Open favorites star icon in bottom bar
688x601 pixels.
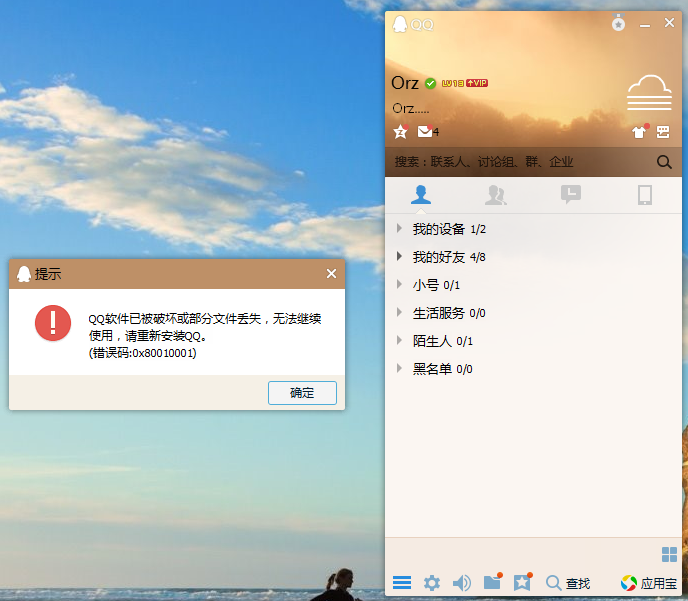(521, 583)
